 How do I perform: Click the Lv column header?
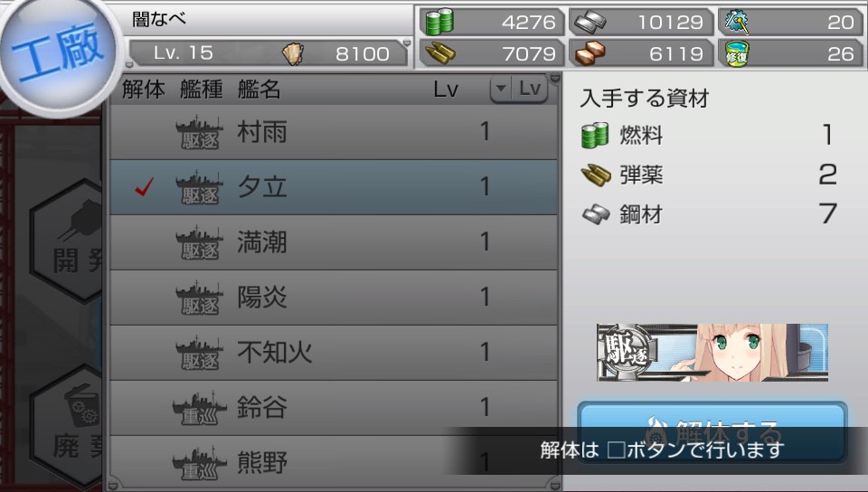[x=446, y=90]
